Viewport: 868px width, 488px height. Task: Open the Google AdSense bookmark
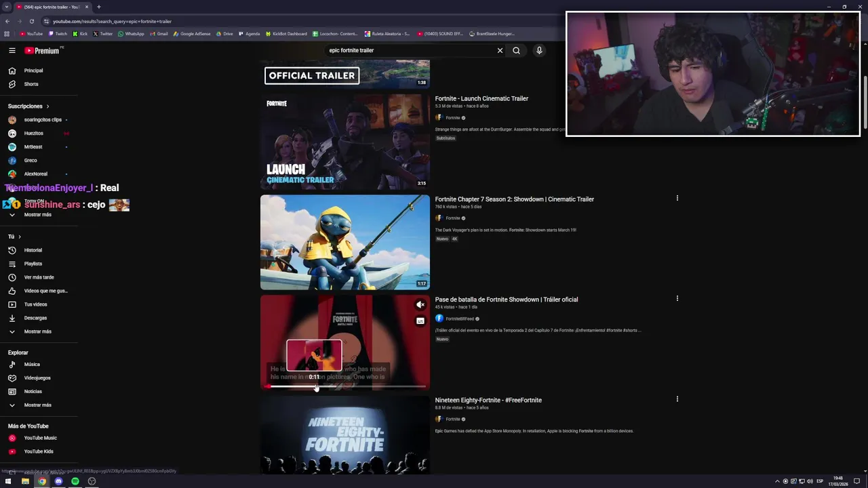click(x=192, y=34)
